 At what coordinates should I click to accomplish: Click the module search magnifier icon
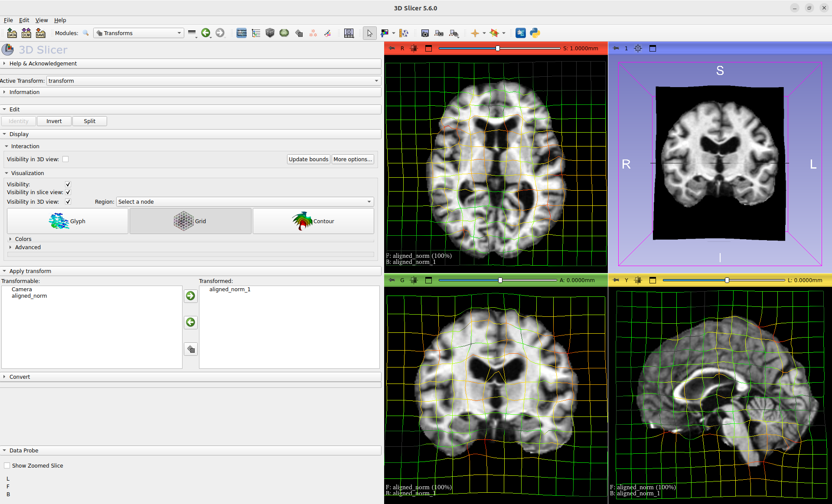point(86,33)
